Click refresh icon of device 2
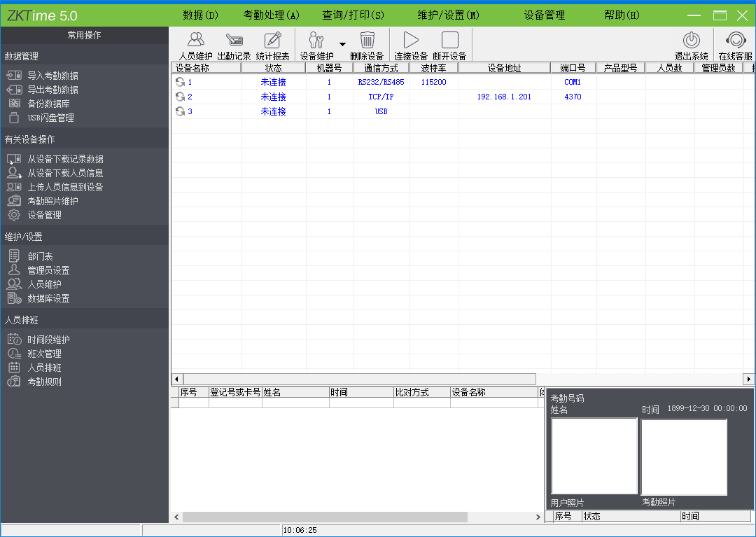756x537 pixels. [x=180, y=97]
